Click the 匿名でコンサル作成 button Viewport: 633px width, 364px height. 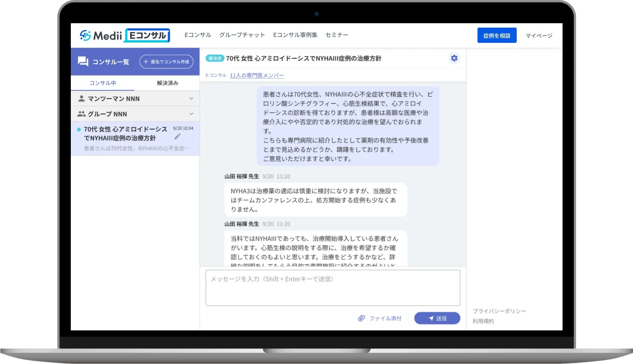[x=166, y=62]
